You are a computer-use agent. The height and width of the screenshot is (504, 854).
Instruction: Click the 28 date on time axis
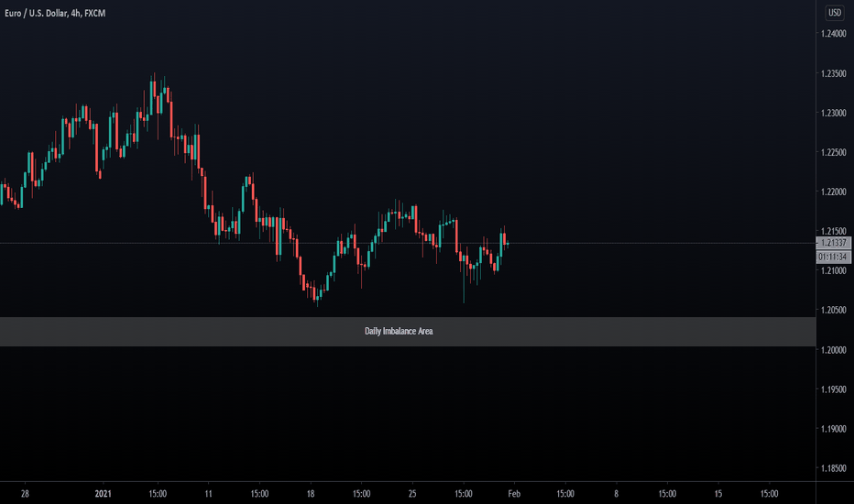(25, 494)
